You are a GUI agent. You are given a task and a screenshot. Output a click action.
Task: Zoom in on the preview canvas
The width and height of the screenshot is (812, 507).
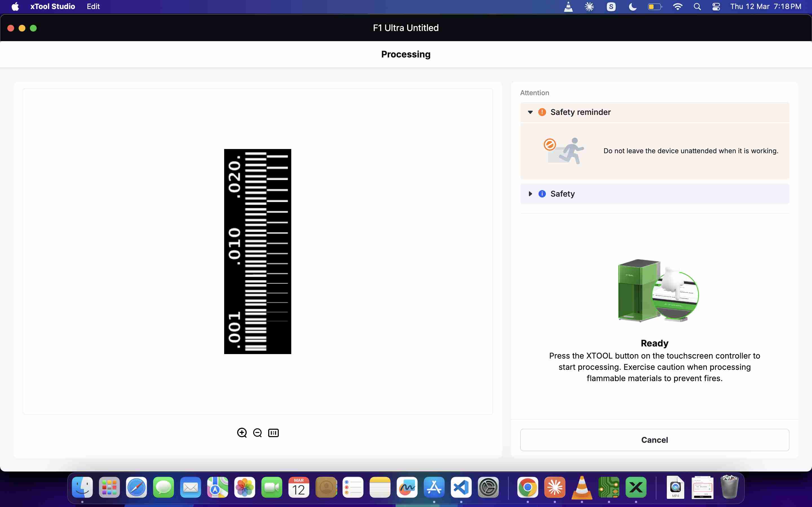242,433
